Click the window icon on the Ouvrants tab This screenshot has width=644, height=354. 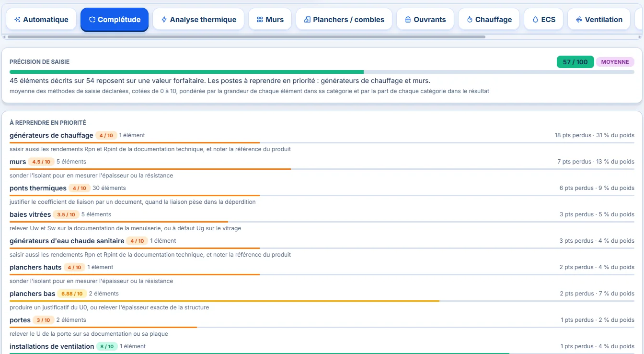click(408, 20)
